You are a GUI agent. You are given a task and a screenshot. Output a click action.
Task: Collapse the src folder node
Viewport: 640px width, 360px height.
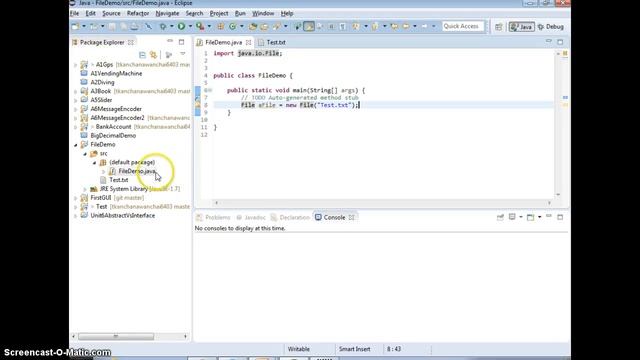coord(85,154)
